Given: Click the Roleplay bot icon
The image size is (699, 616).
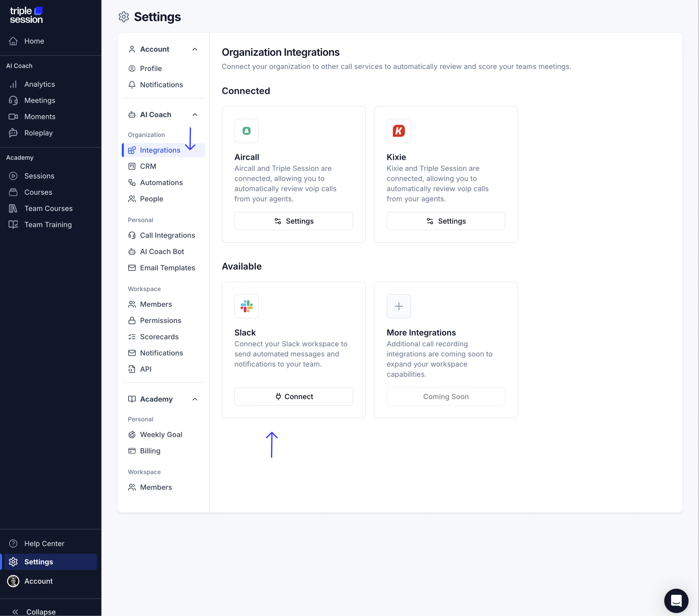Looking at the screenshot, I should pyautogui.click(x=13, y=133).
